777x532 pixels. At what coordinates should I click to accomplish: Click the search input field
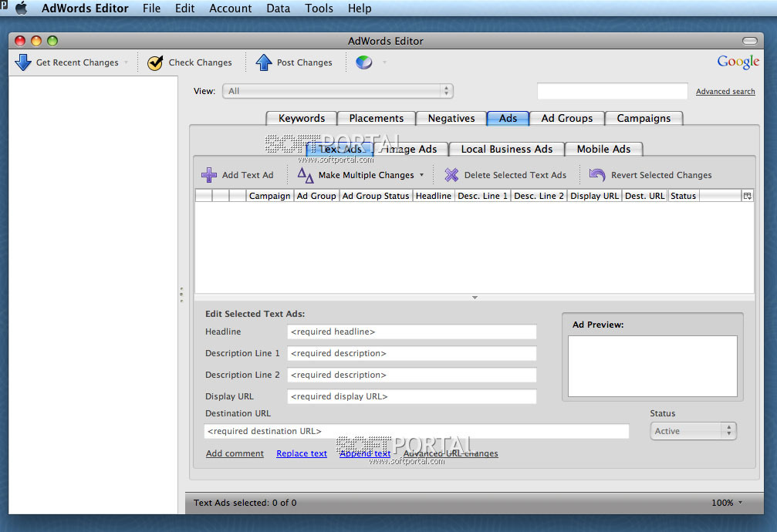(x=613, y=91)
